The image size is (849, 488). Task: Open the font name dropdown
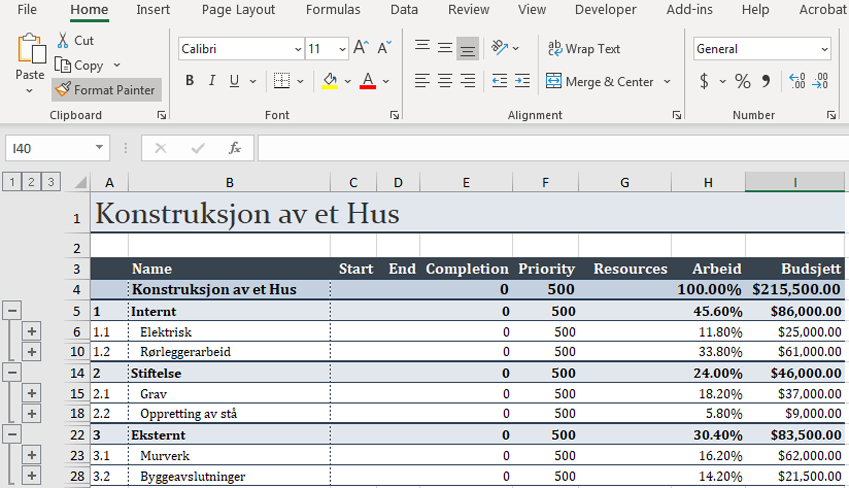[x=298, y=49]
